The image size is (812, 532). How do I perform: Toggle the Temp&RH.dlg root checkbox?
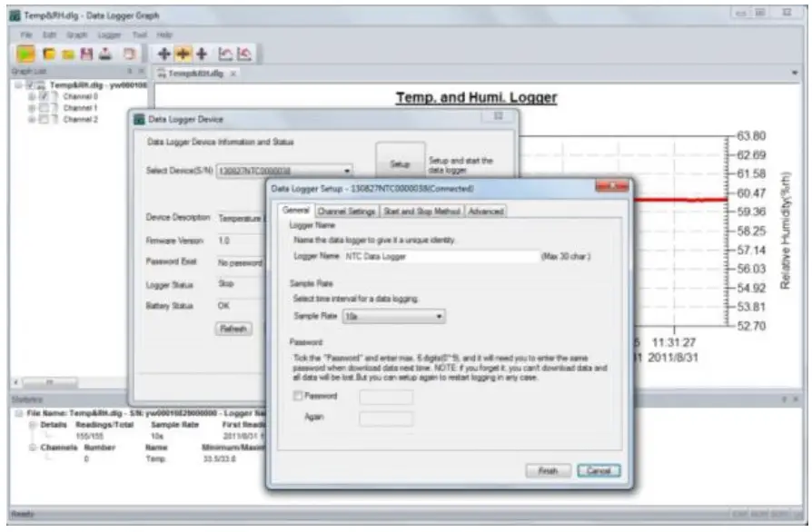[29, 84]
